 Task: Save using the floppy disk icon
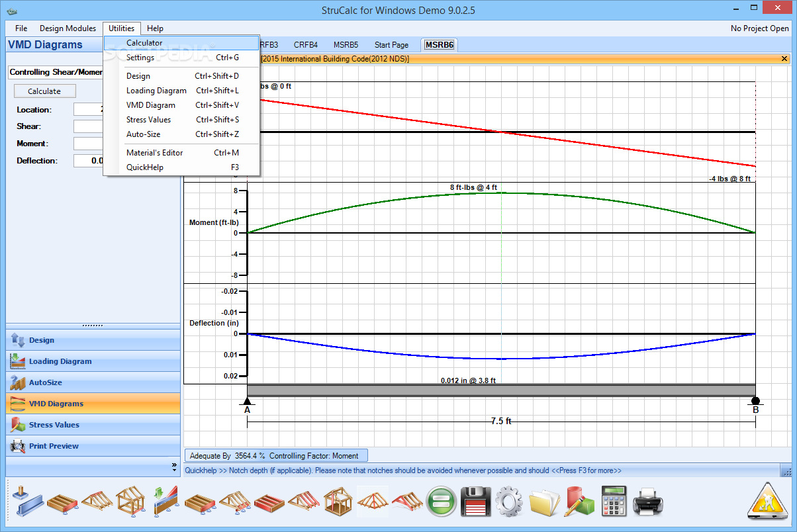coord(475,502)
